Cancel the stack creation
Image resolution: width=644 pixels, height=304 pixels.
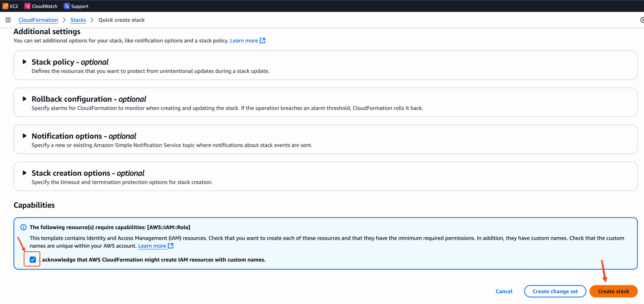(504, 291)
